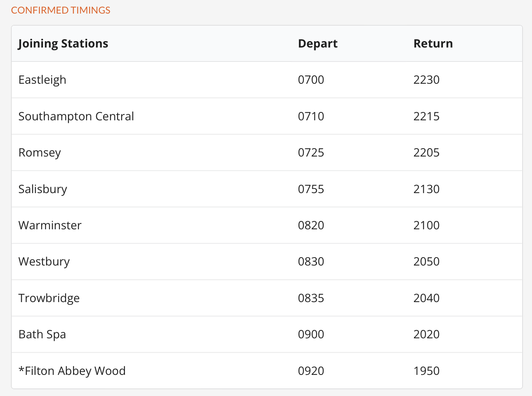Select the Trowbridge station cell
The height and width of the screenshot is (396, 532).
[x=49, y=298]
